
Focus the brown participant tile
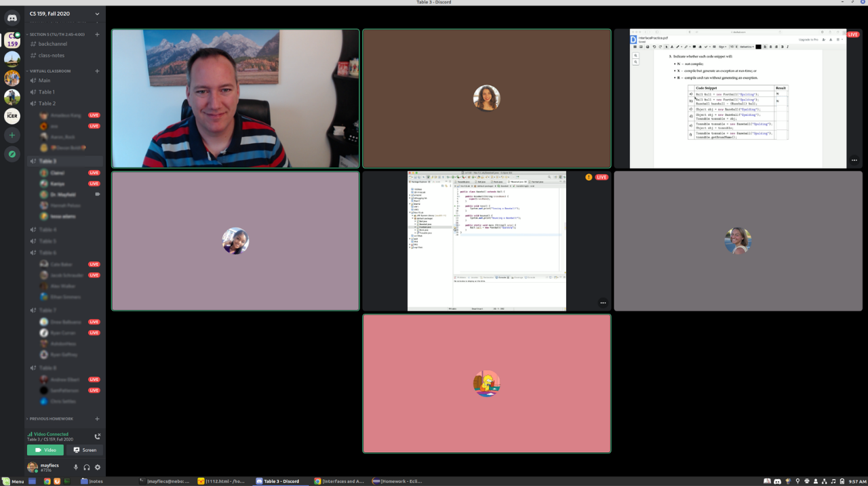pos(487,98)
